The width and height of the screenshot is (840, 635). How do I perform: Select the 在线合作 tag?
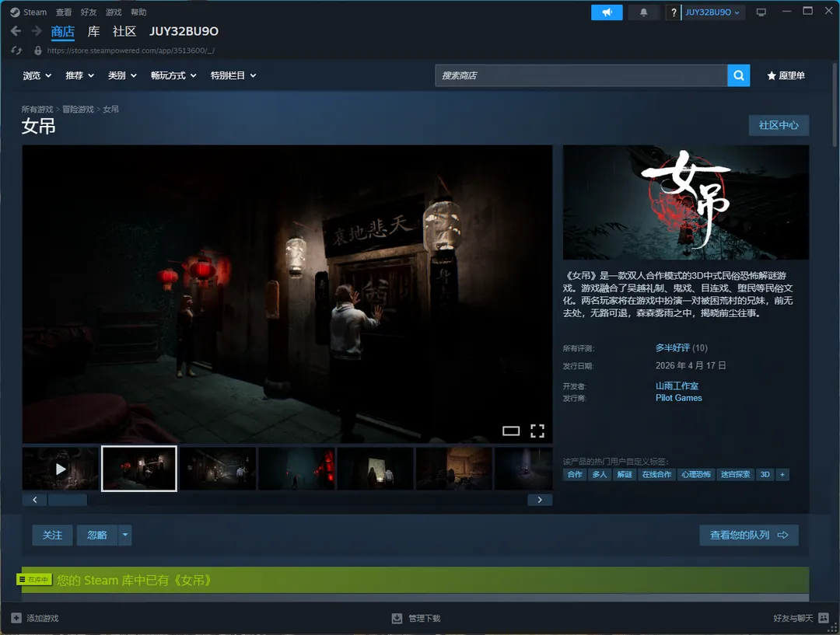pyautogui.click(x=656, y=474)
